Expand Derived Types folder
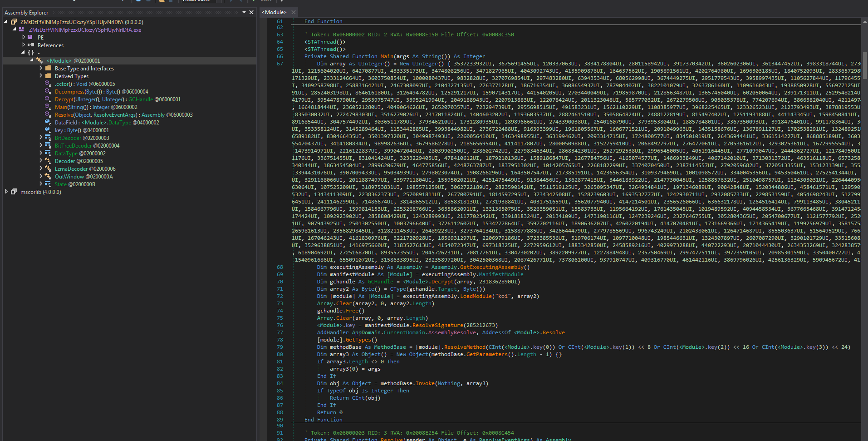This screenshot has width=868, height=441. pos(41,76)
